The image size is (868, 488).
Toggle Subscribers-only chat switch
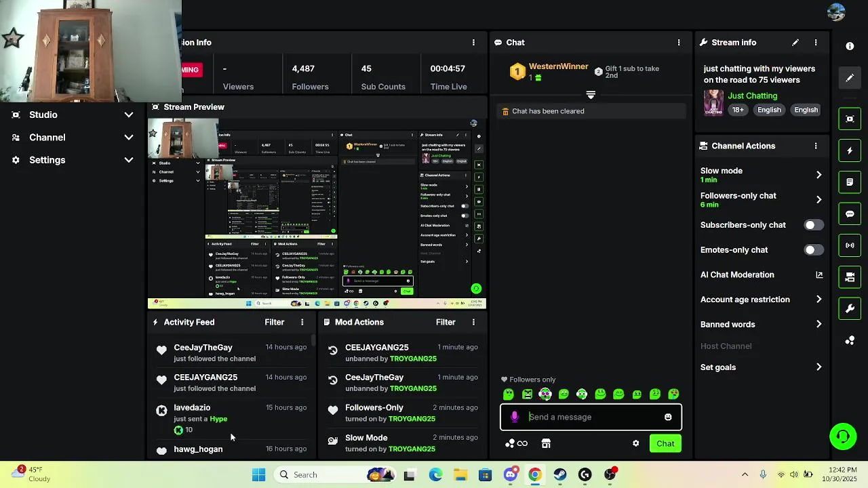813,225
